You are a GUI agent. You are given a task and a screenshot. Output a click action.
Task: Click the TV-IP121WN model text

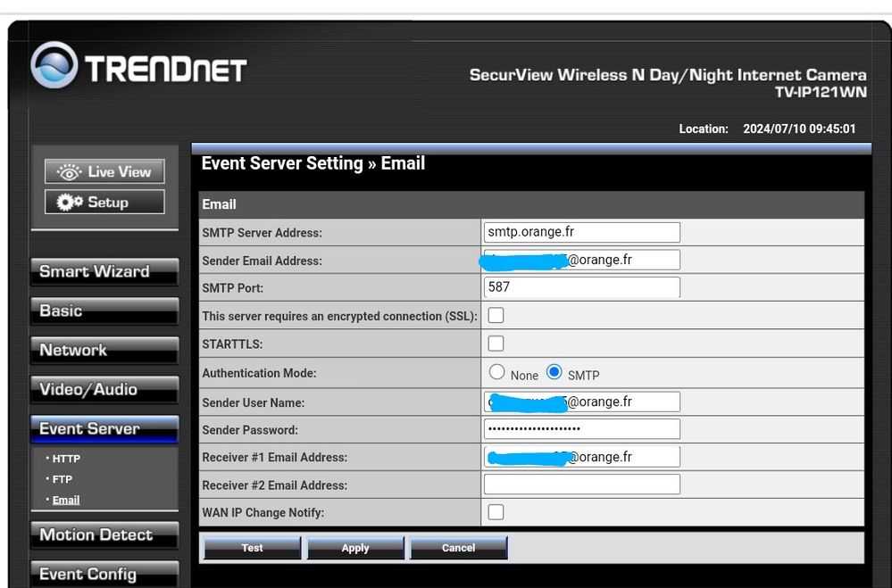click(821, 92)
